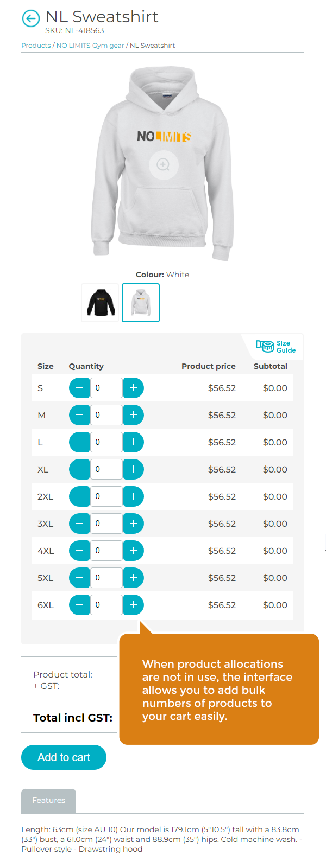
Task: Increase the 6XL quantity with the plus icon
Action: coord(133,604)
